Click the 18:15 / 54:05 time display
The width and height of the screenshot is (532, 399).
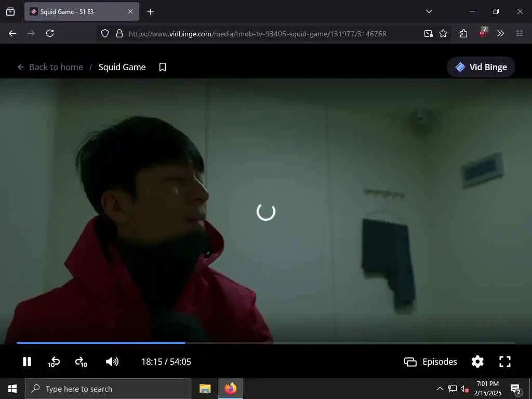[x=166, y=362]
